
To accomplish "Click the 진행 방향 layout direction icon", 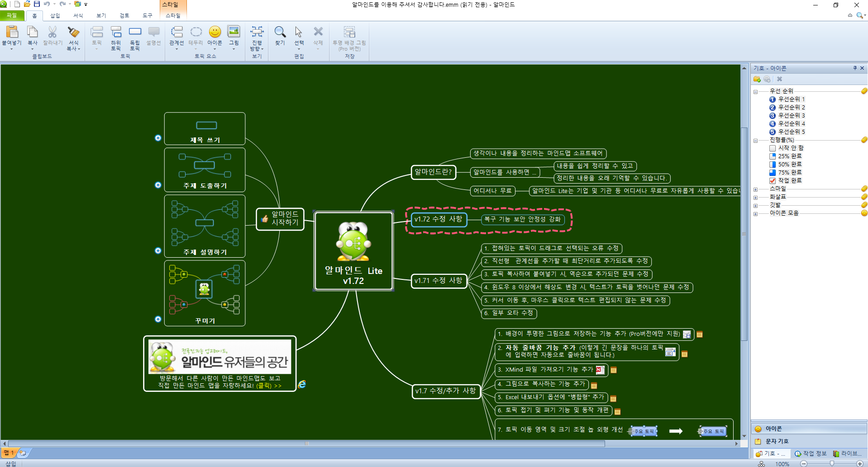I will point(257,31).
